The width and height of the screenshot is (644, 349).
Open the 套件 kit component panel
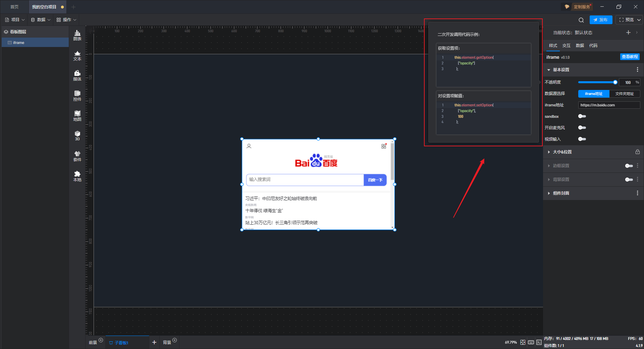click(x=77, y=156)
